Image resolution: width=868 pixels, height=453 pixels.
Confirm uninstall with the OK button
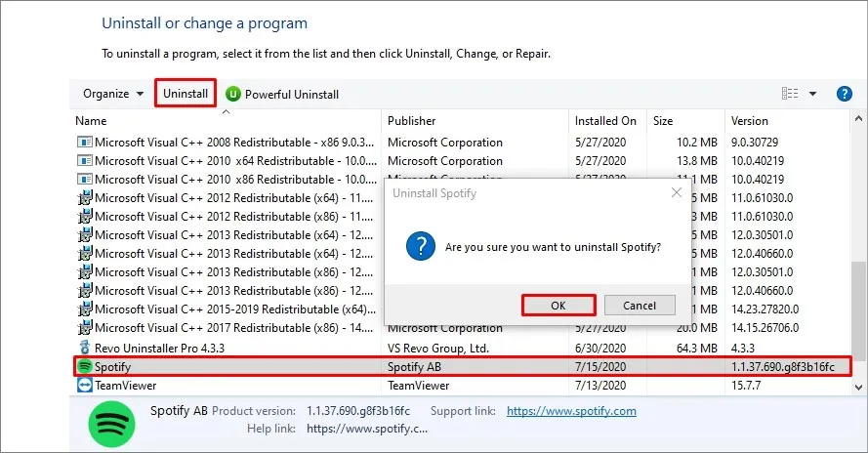[x=558, y=306]
